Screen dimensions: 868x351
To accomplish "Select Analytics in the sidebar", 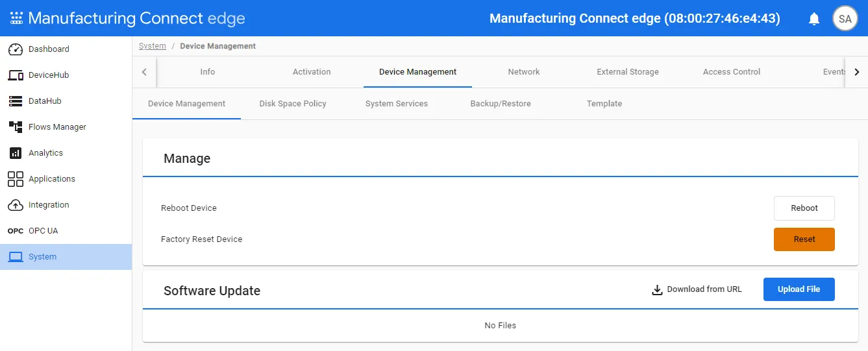I will point(66,153).
